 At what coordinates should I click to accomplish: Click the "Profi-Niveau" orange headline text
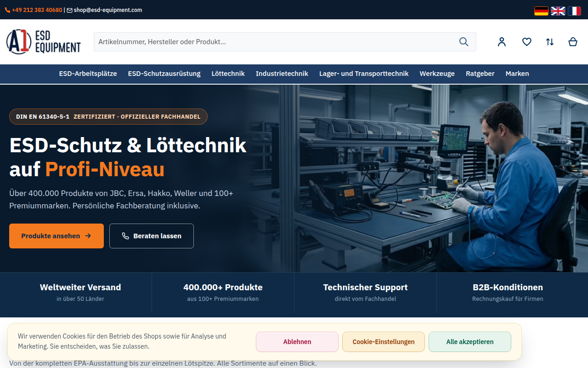pos(105,169)
